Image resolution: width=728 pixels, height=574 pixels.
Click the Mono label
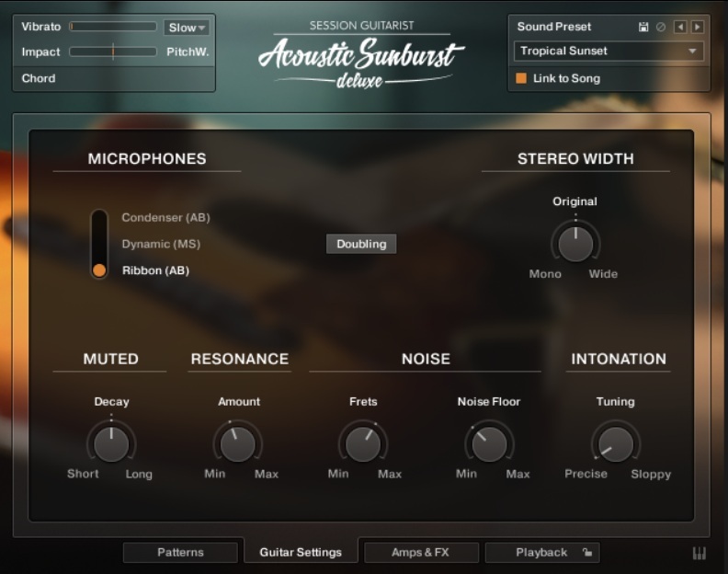point(545,274)
